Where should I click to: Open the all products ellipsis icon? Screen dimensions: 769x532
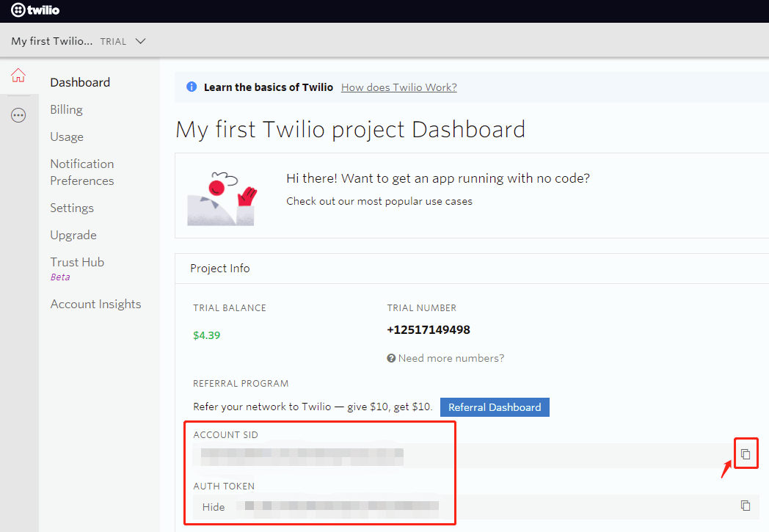(x=18, y=115)
